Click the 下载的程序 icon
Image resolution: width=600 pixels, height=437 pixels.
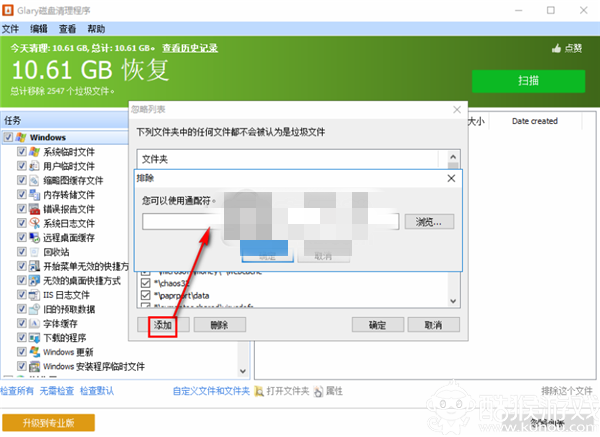pyautogui.click(x=34, y=338)
